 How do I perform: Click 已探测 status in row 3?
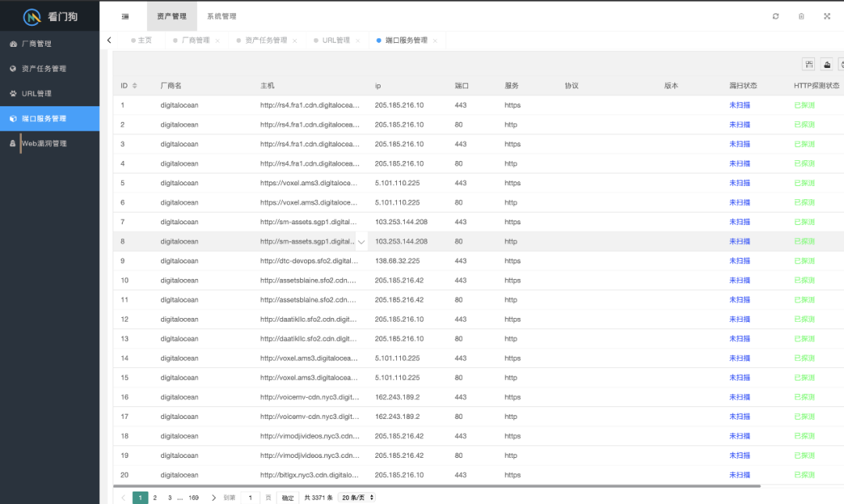(805, 145)
